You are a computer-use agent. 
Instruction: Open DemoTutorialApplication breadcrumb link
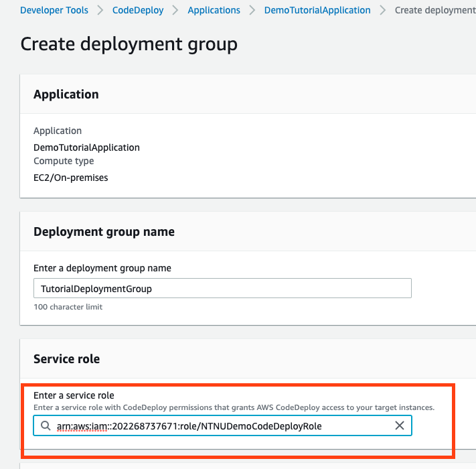[x=317, y=10]
